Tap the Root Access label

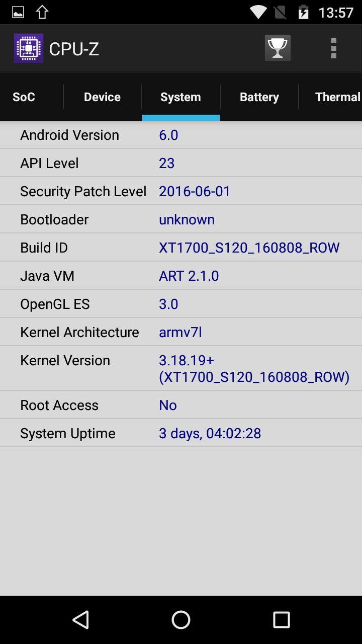click(59, 405)
